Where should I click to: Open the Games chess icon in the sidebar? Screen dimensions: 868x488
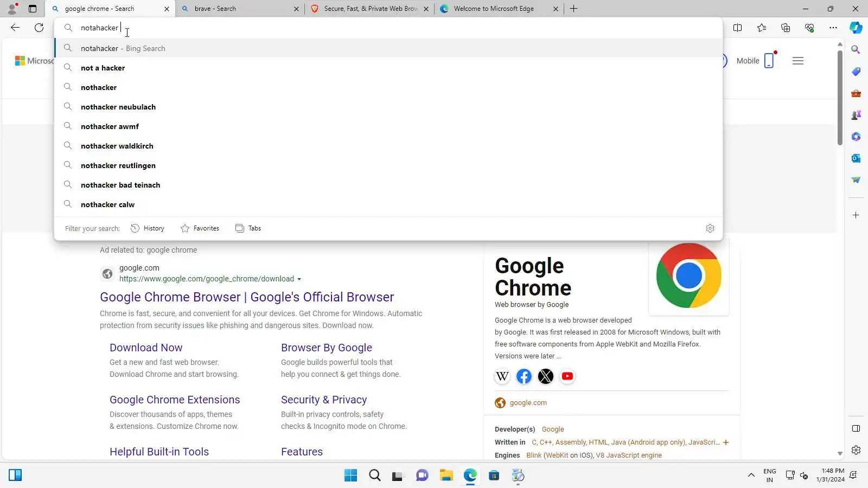tap(856, 115)
